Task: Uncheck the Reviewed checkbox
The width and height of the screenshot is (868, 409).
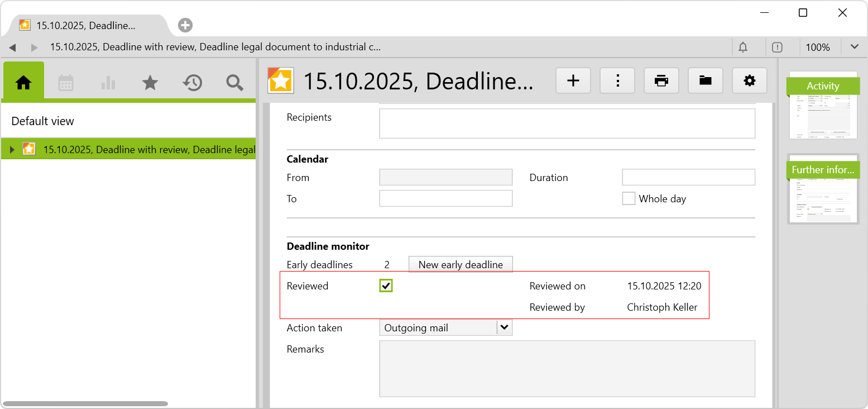Action: 386,286
